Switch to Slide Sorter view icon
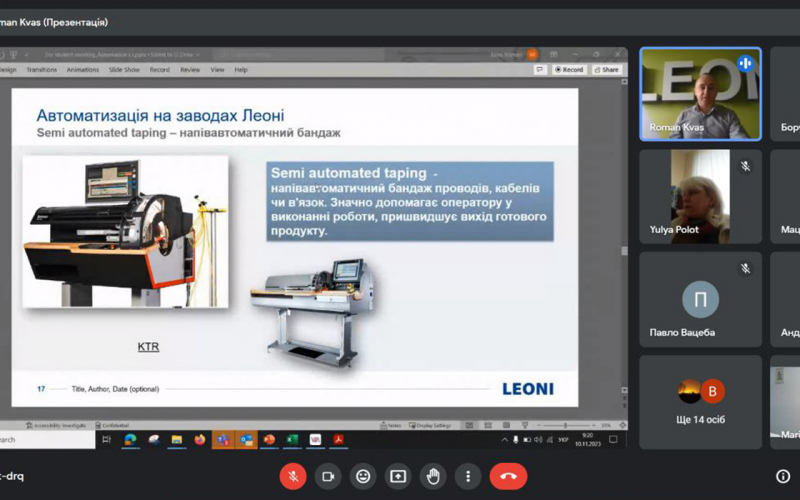 [488, 425]
